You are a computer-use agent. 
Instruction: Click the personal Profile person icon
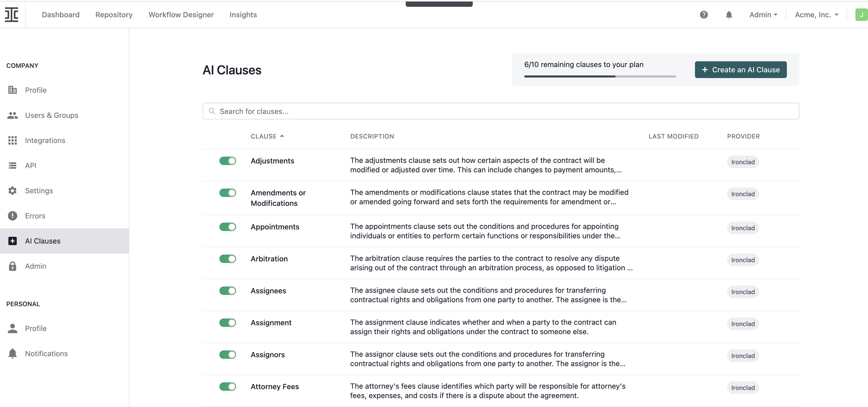(x=13, y=328)
